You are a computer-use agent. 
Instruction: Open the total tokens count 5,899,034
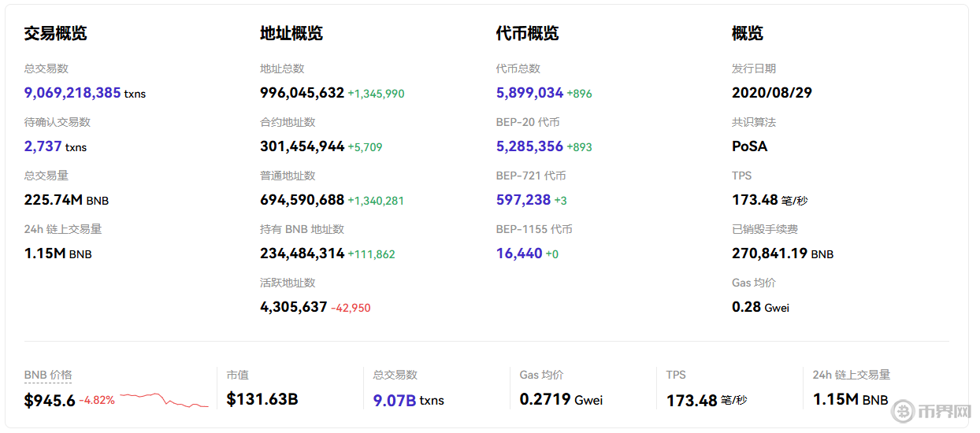pyautogui.click(x=529, y=93)
